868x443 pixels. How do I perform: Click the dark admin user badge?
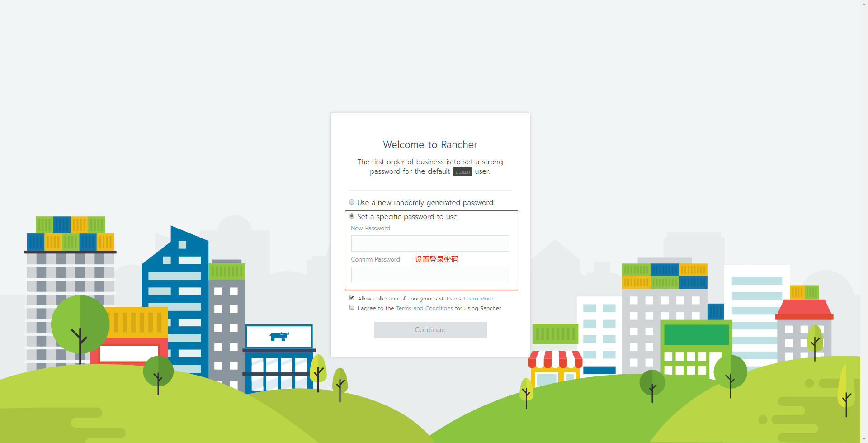(462, 172)
